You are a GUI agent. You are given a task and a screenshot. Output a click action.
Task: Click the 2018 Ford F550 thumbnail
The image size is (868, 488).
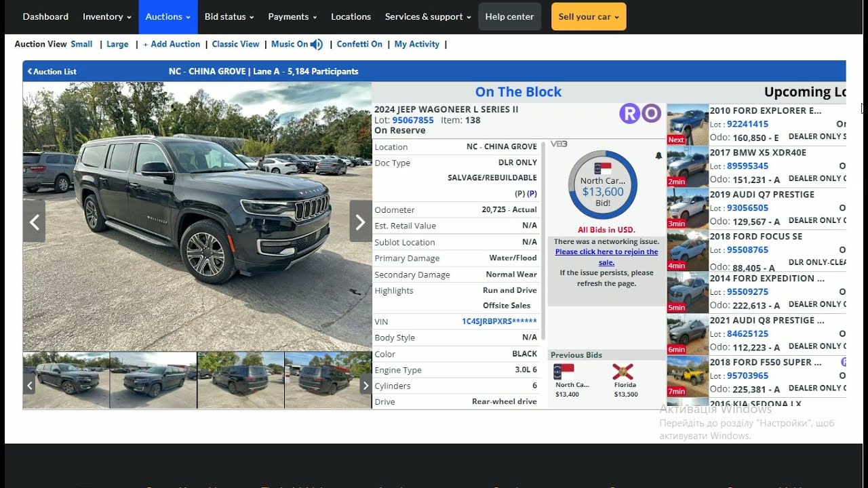click(x=688, y=377)
